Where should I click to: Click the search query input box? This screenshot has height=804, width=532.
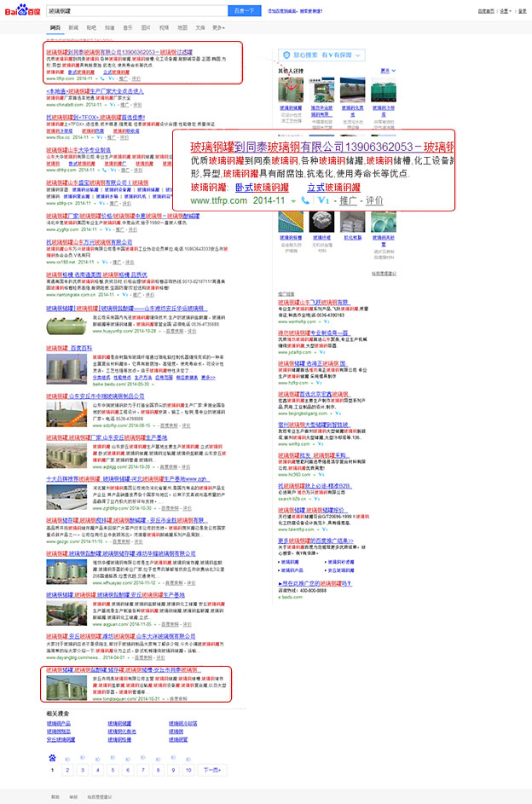coord(137,11)
